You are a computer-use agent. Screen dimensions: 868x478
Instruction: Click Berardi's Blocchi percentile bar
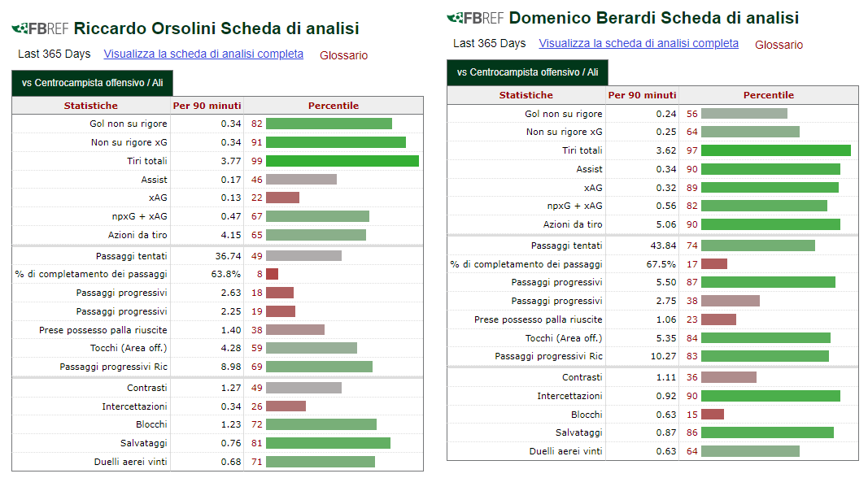click(x=713, y=415)
